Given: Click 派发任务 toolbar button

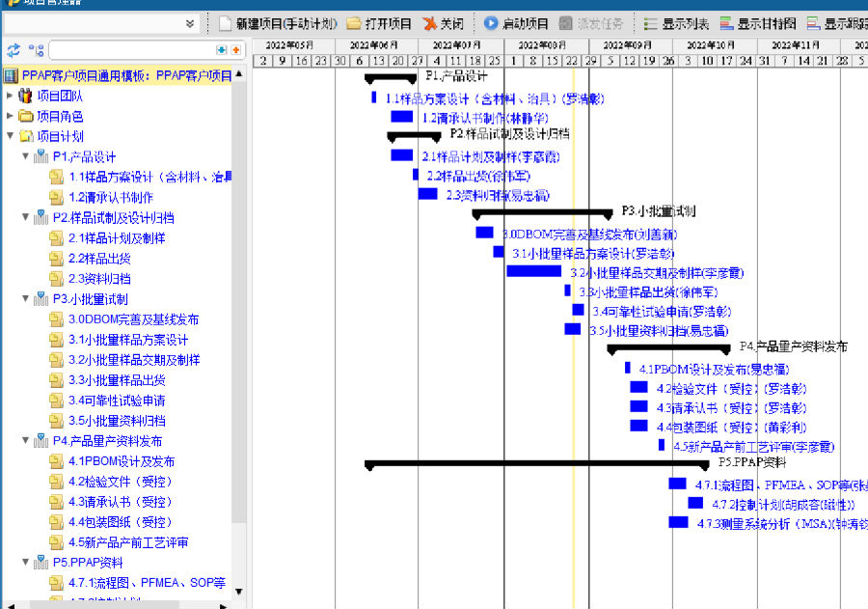Looking at the screenshot, I should coord(590,24).
